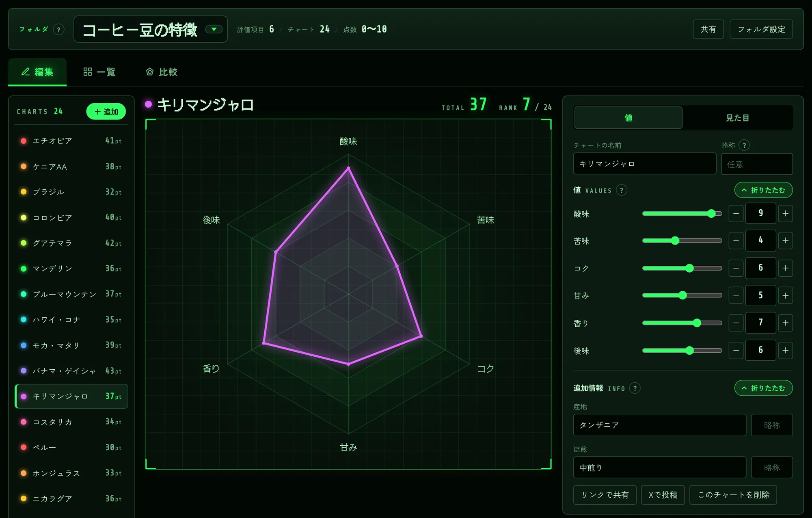Click Xで投稿 button
The image size is (812, 518).
click(663, 495)
